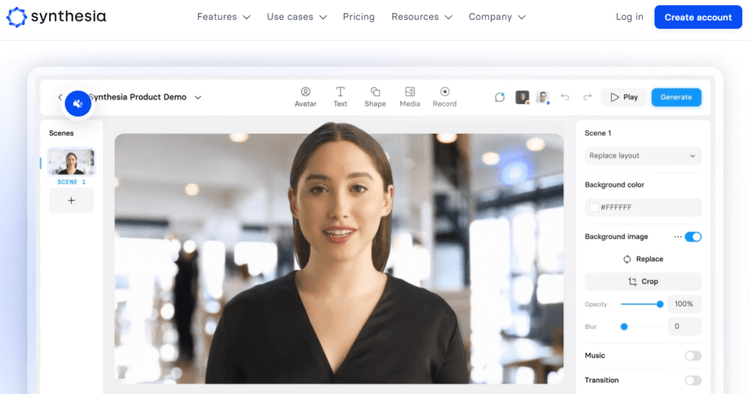Open the Synthesia Product Demo title dropdown
Viewport: 750px width, 394px height.
coord(198,98)
